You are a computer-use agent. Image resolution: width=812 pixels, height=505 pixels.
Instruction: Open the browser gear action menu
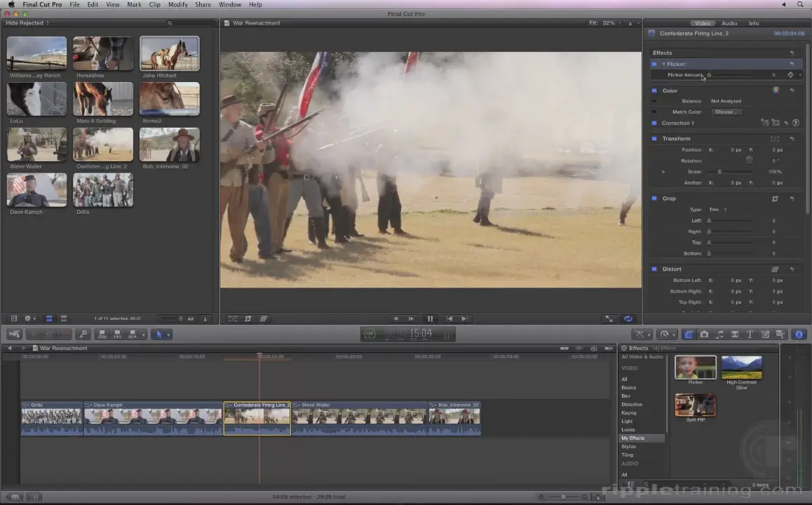click(29, 318)
